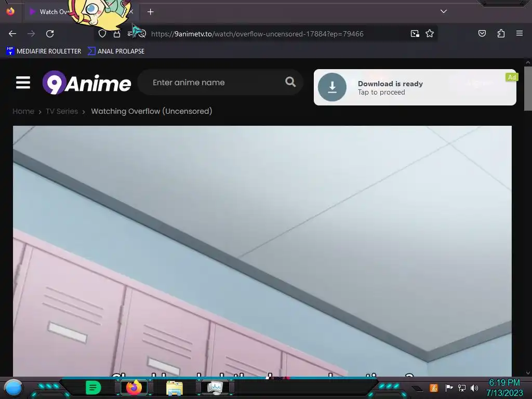Viewport: 532px width, 399px height.
Task: Open File Explorer from the taskbar
Action: [175, 388]
